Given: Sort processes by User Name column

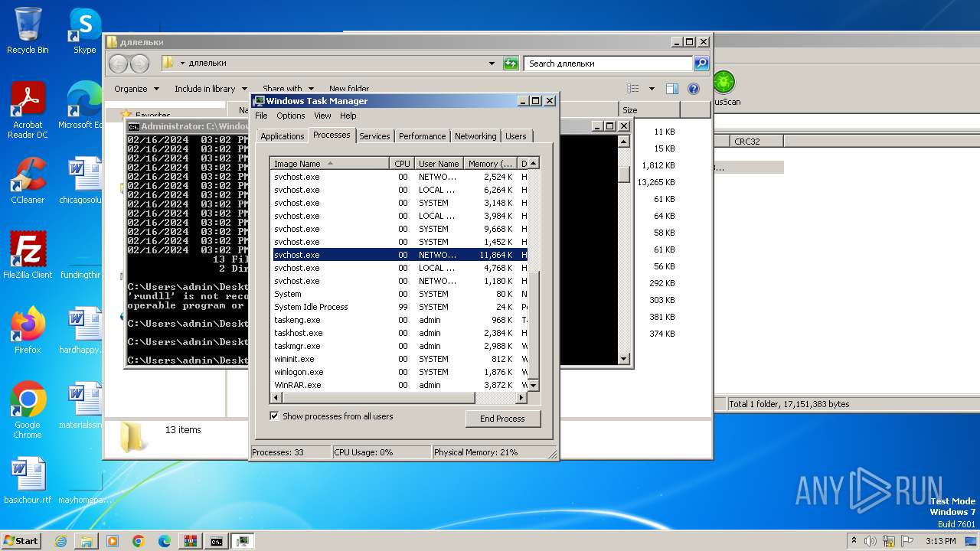Looking at the screenshot, I should [x=439, y=164].
